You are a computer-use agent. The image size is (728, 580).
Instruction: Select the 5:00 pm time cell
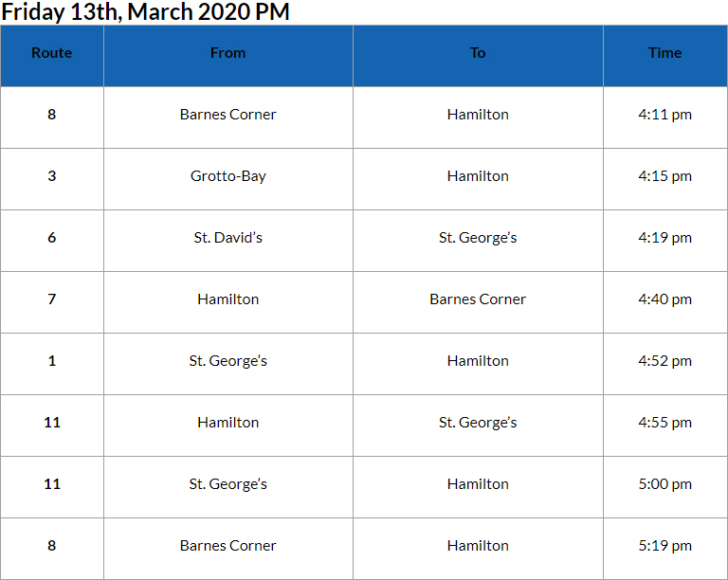click(x=664, y=484)
